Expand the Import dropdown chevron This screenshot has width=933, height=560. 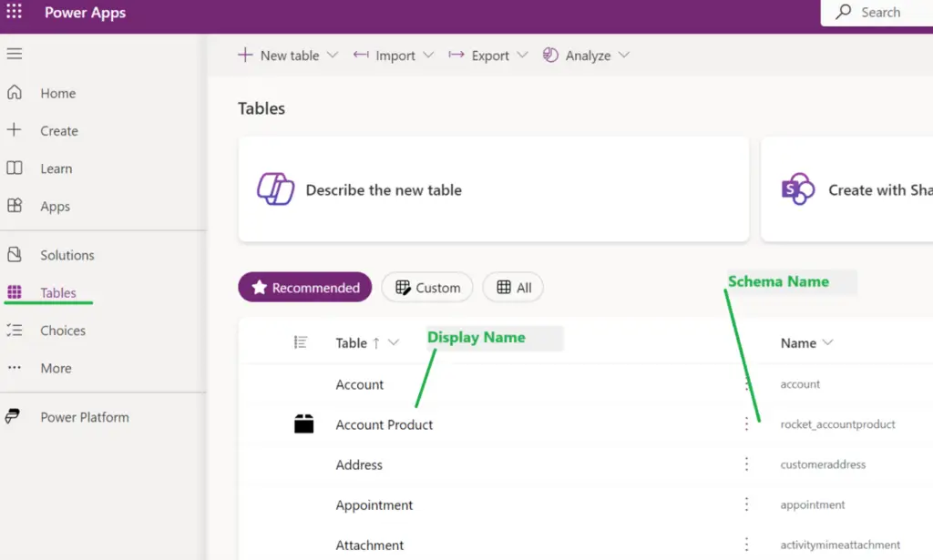click(x=428, y=55)
